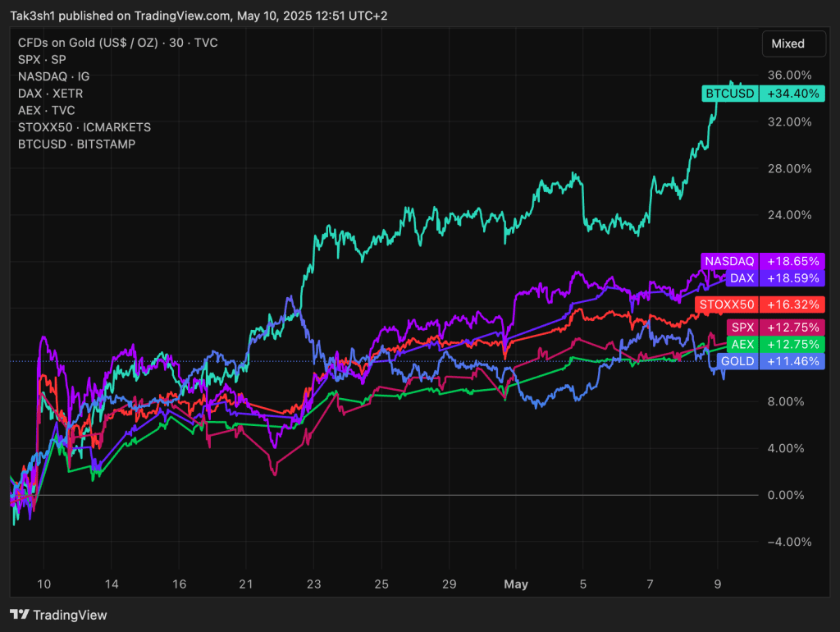Select the NASDAQ · IG legend row

coord(53,76)
